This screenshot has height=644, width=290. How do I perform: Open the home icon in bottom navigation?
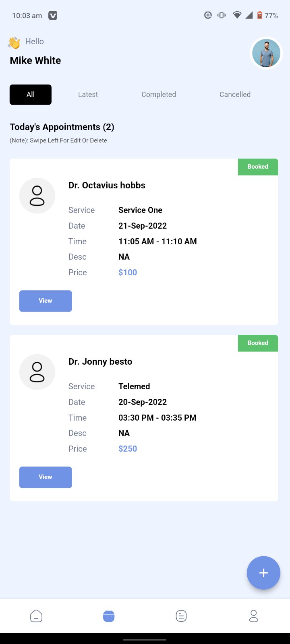[36, 616]
